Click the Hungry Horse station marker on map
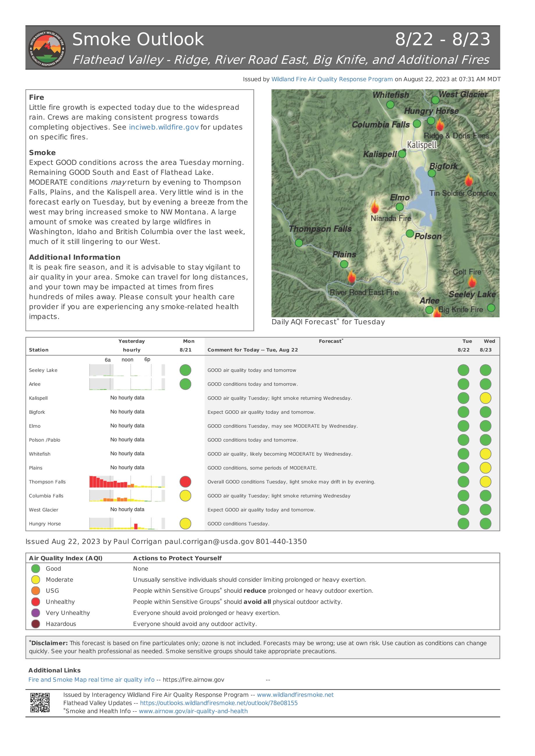535x756 pixels. point(431,121)
